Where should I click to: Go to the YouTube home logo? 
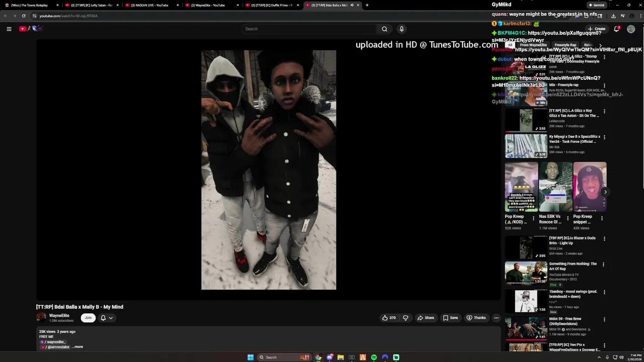click(31, 29)
